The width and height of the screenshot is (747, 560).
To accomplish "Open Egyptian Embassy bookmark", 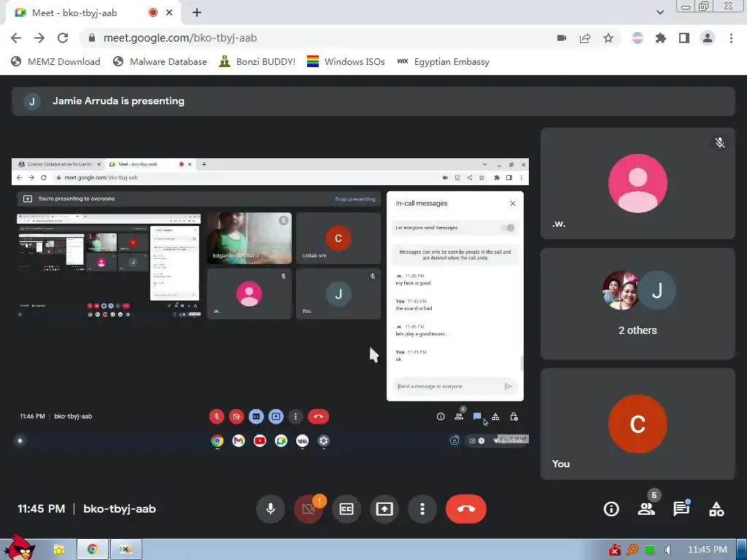I will click(x=443, y=61).
